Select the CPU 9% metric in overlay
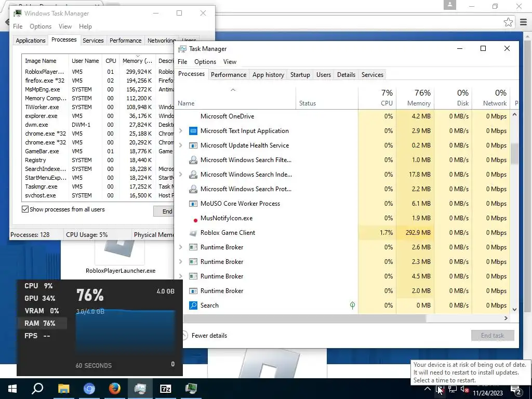 (x=38, y=286)
